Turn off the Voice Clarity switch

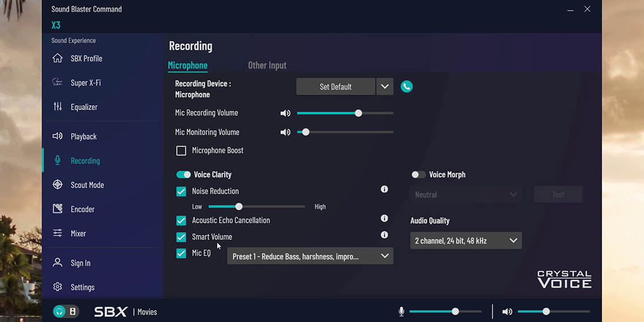pyautogui.click(x=184, y=175)
